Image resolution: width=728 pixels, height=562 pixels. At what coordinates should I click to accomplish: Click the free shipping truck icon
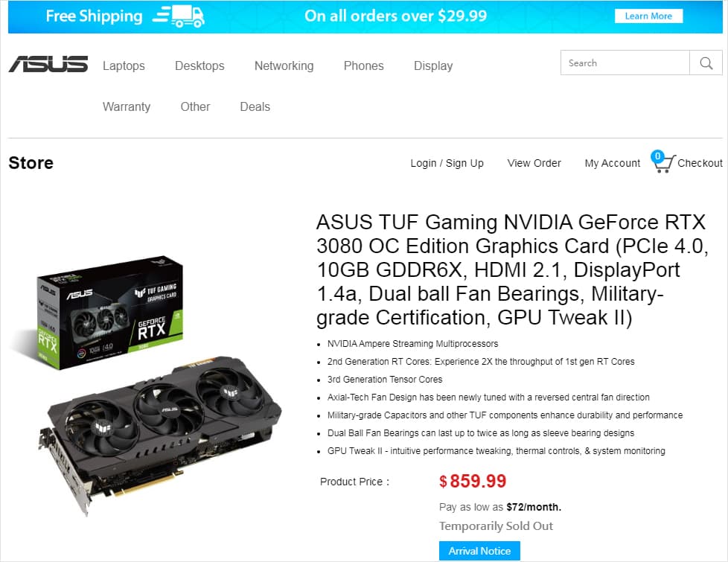[x=179, y=16]
